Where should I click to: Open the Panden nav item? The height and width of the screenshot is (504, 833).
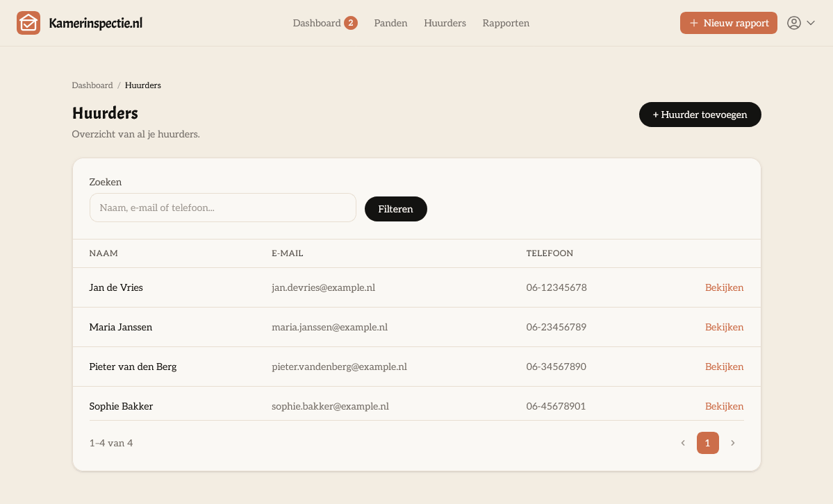click(390, 23)
